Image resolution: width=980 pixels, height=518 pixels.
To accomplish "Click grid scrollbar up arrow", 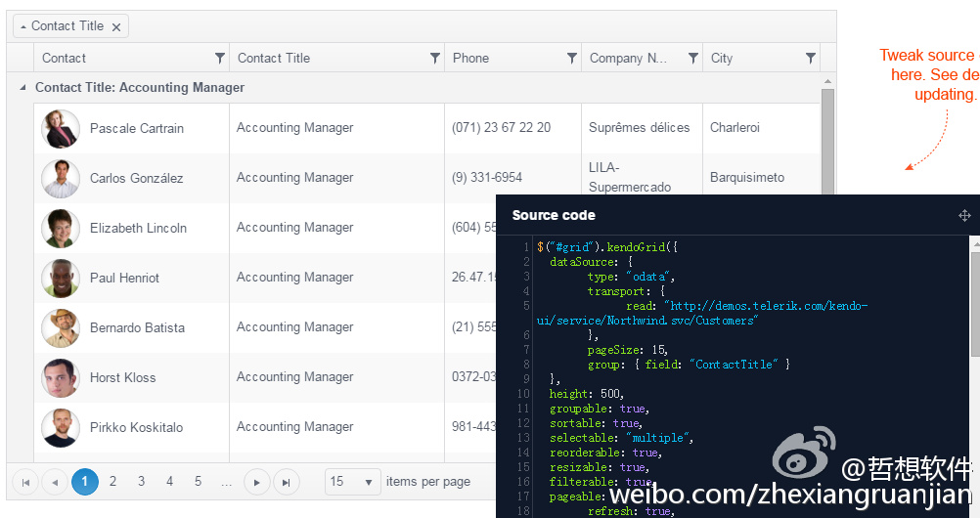I will click(827, 81).
